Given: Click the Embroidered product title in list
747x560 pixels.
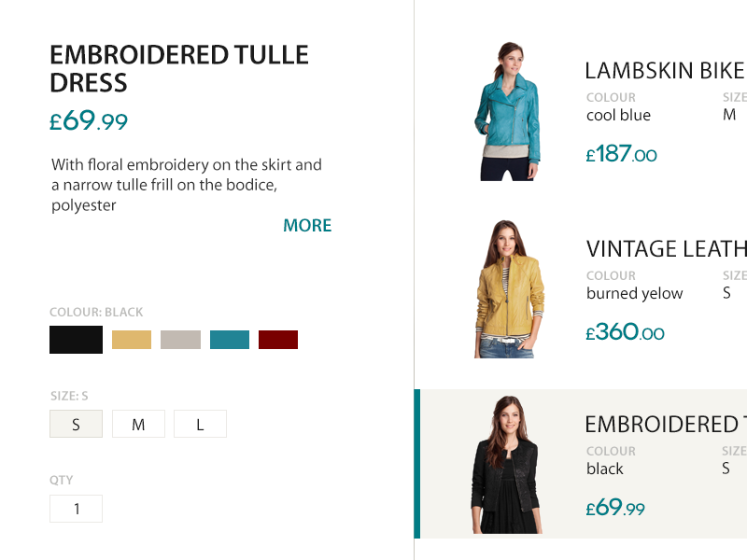Looking at the screenshot, I should (665, 425).
